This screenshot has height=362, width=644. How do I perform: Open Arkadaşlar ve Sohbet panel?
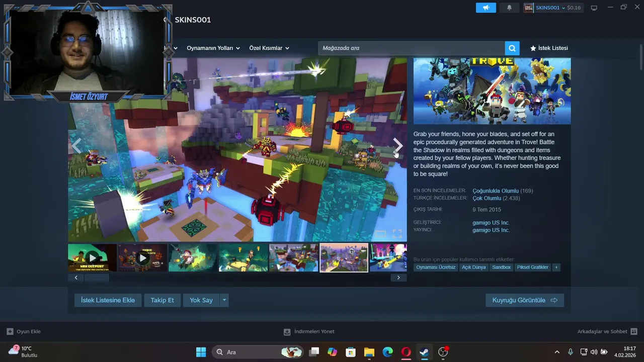[x=602, y=332]
